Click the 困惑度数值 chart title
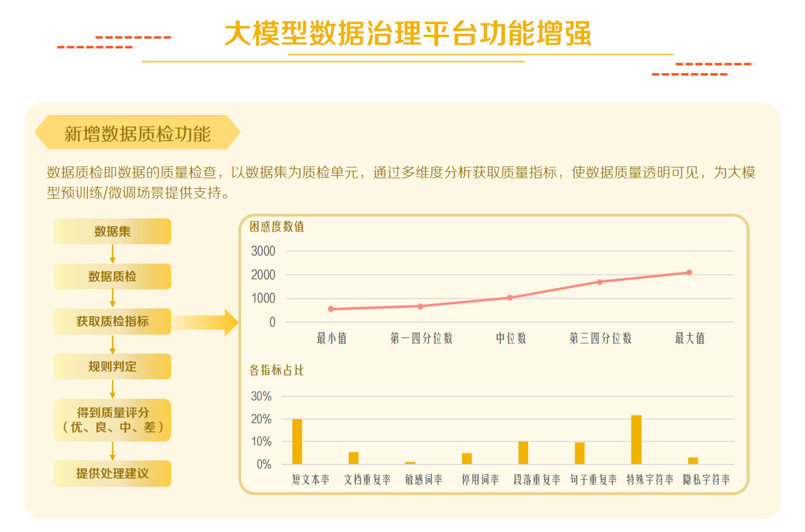This screenshot has width=805, height=532. coord(277,227)
